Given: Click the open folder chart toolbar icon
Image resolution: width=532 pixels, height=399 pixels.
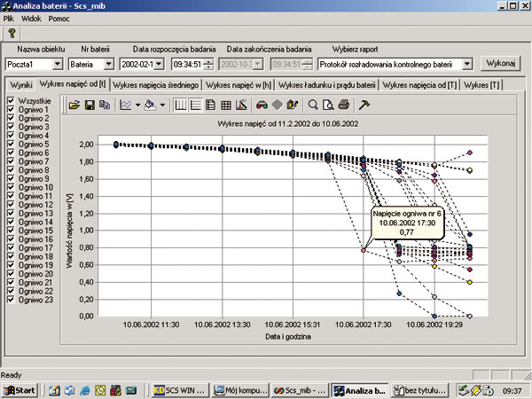Looking at the screenshot, I should click(x=74, y=106).
